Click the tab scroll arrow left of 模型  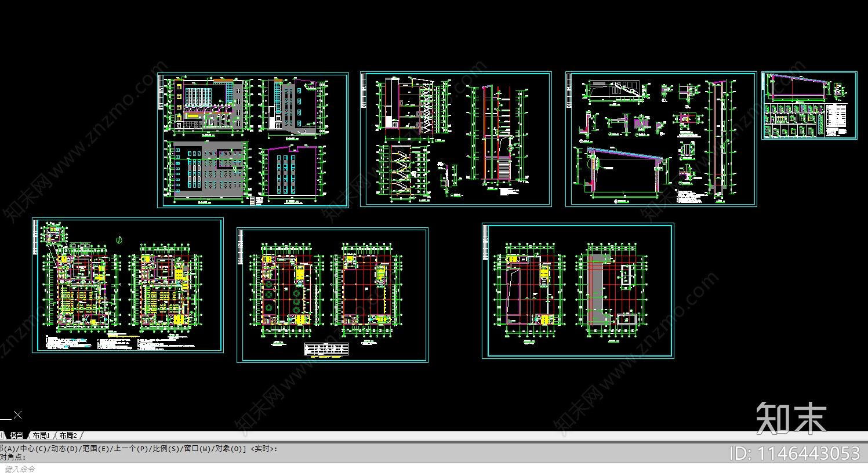(x=2, y=435)
